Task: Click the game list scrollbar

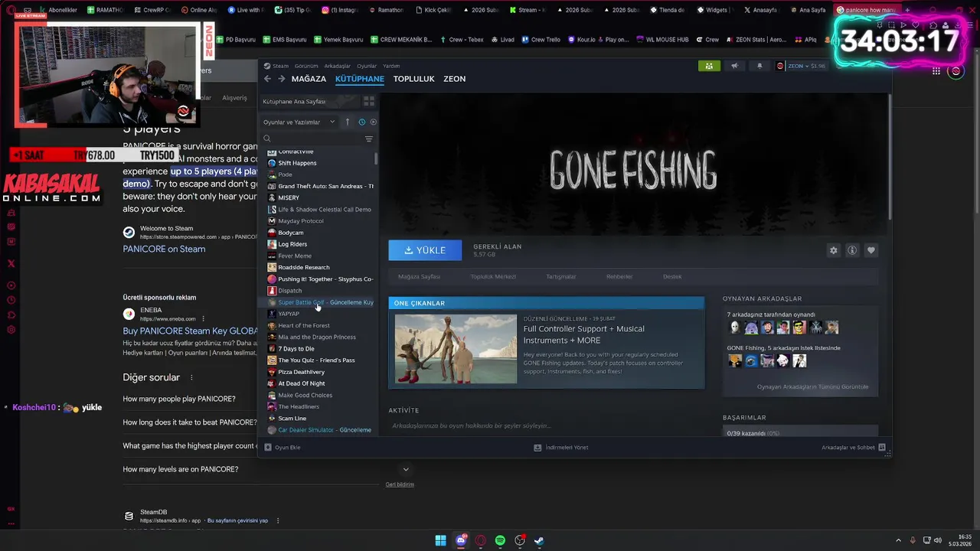Action: (x=376, y=158)
